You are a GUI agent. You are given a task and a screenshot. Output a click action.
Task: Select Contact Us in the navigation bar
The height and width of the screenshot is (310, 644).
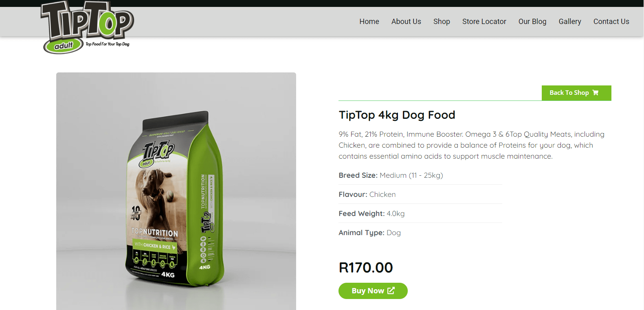pyautogui.click(x=611, y=22)
